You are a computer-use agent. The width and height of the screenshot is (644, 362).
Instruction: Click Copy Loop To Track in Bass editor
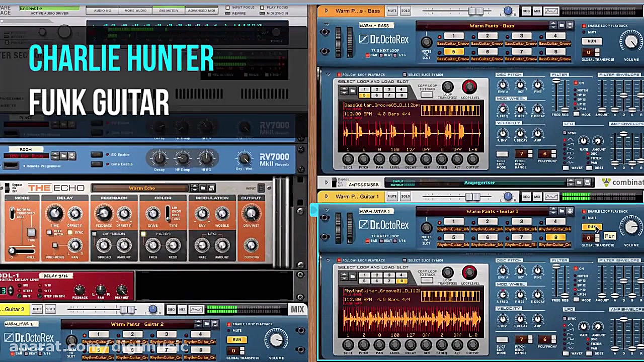pyautogui.click(x=427, y=96)
